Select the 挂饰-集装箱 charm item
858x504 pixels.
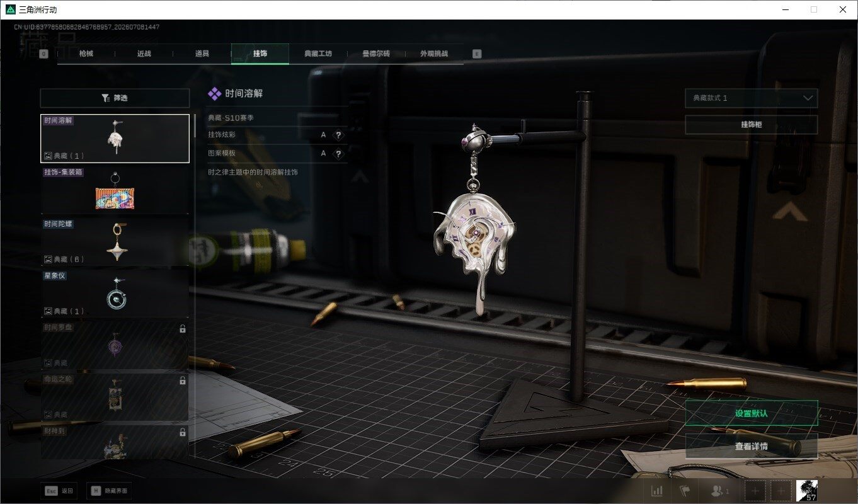click(115, 189)
